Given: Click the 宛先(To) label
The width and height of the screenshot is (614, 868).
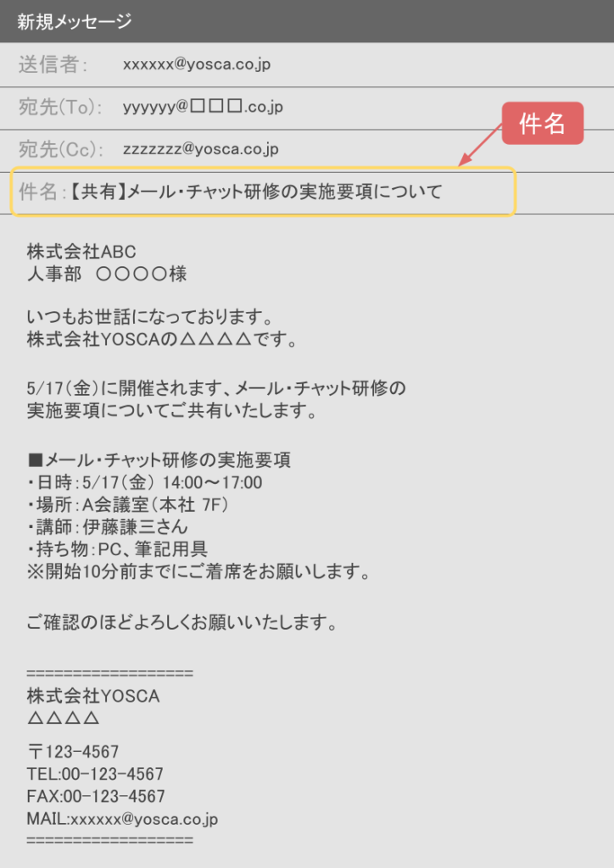Looking at the screenshot, I should click(60, 107).
